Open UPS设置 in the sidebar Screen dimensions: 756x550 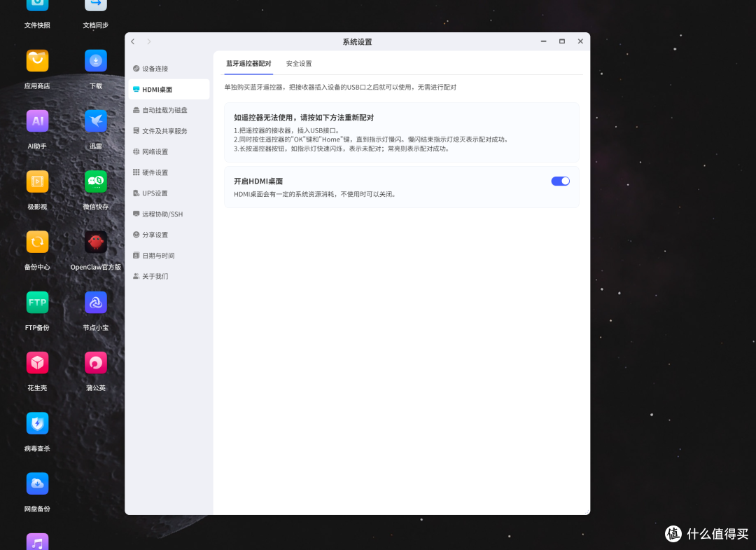point(169,193)
